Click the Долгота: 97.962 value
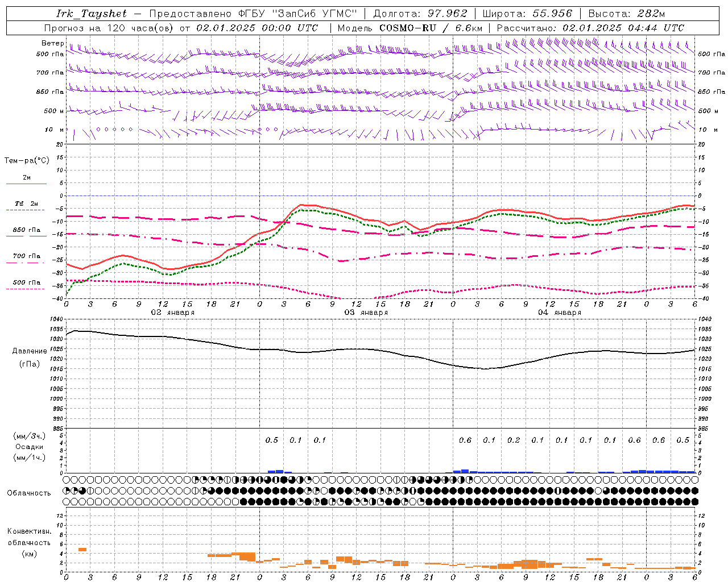 420,14
